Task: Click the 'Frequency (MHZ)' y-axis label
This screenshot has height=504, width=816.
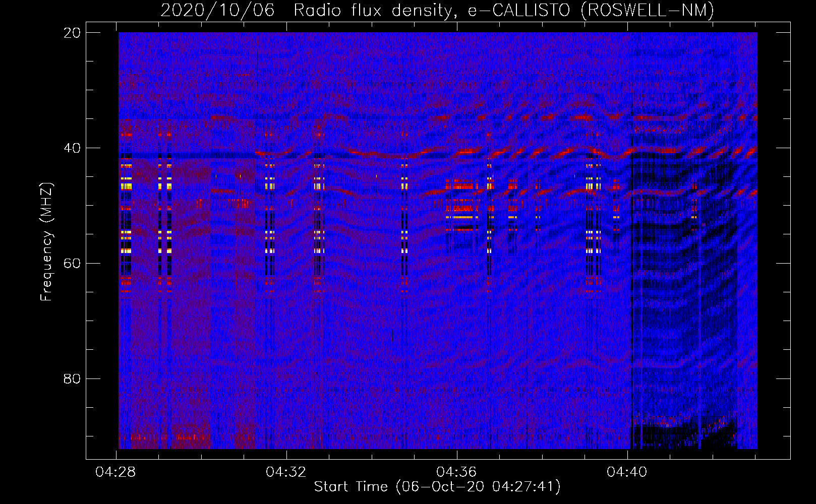Action: pyautogui.click(x=46, y=242)
